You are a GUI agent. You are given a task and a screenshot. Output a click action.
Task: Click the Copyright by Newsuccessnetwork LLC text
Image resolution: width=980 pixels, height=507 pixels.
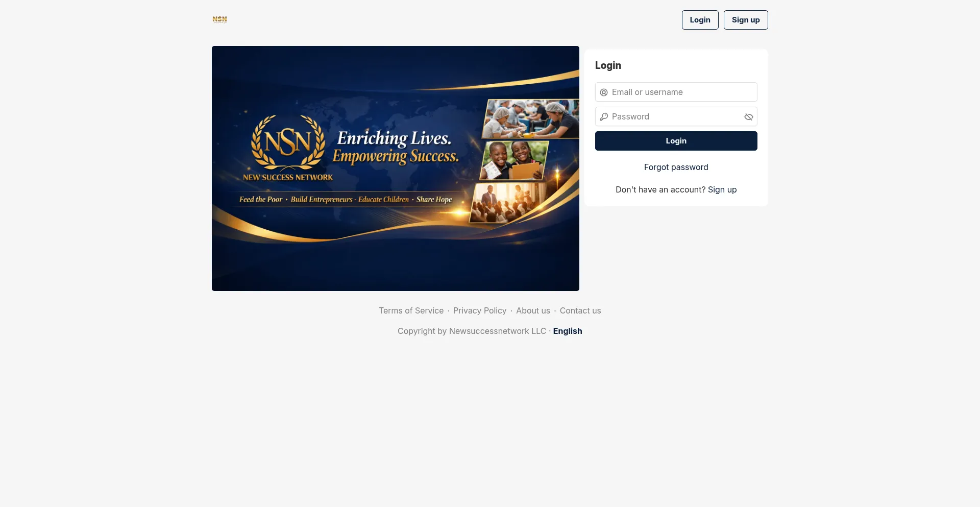(x=472, y=331)
